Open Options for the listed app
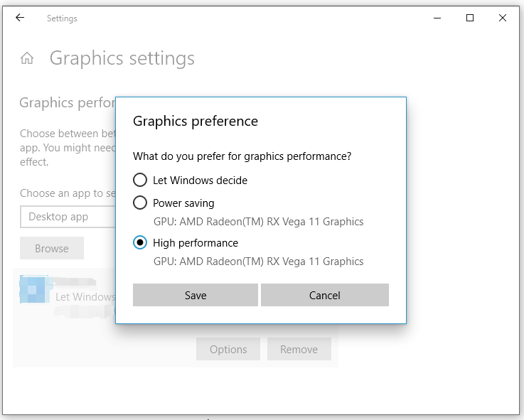Image resolution: width=524 pixels, height=420 pixels. [228, 349]
